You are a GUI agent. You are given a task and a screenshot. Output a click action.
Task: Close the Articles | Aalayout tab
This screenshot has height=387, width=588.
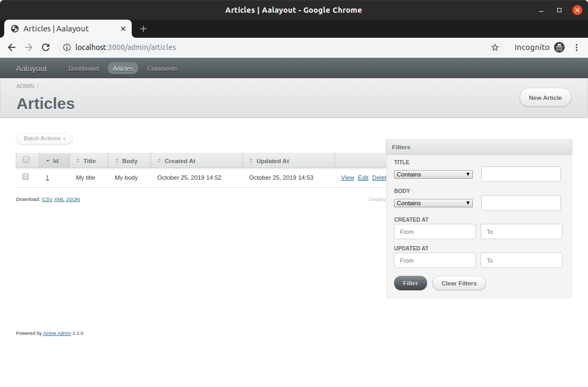[x=123, y=29]
